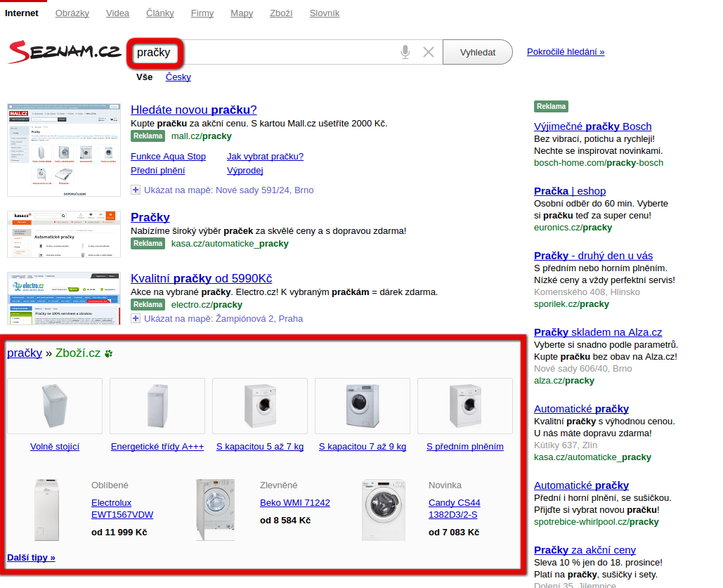The width and height of the screenshot is (723, 588).
Task: Open the Whirlpool 'Automatické pračky' sidebar ad
Action: (x=582, y=485)
